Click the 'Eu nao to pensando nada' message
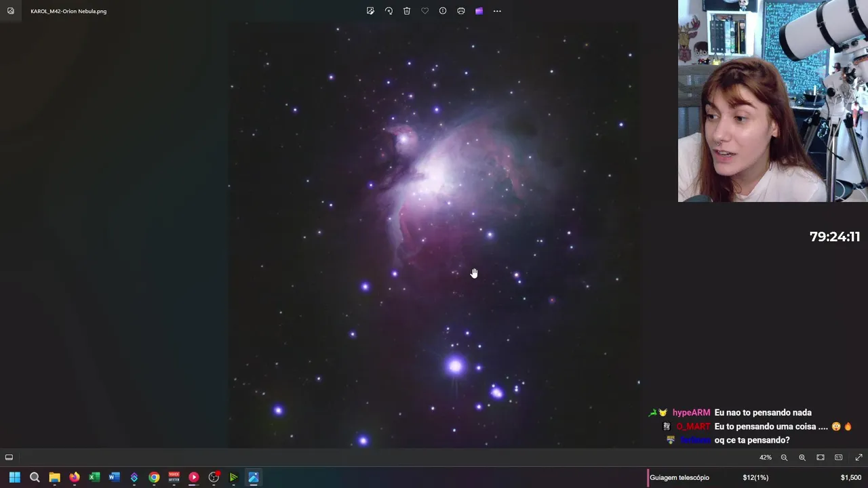Viewport: 868px width, 488px height. 763,413
